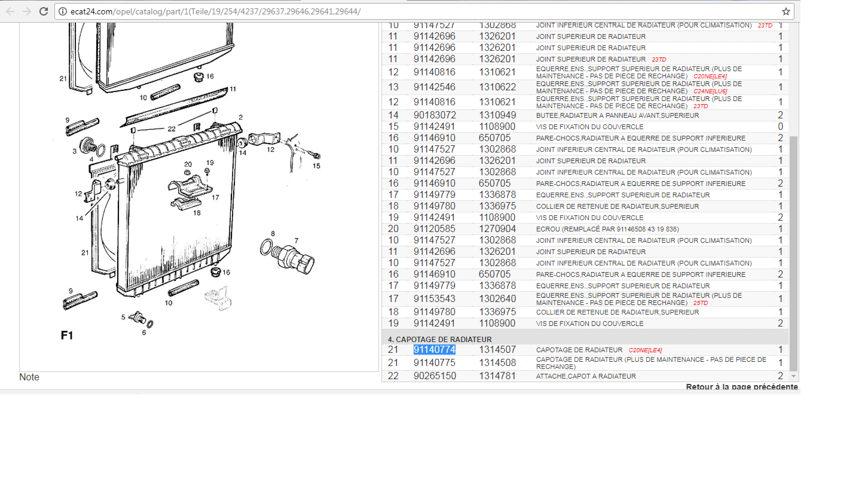Click part number 90265150
The width and height of the screenshot is (868, 488).
(x=434, y=376)
